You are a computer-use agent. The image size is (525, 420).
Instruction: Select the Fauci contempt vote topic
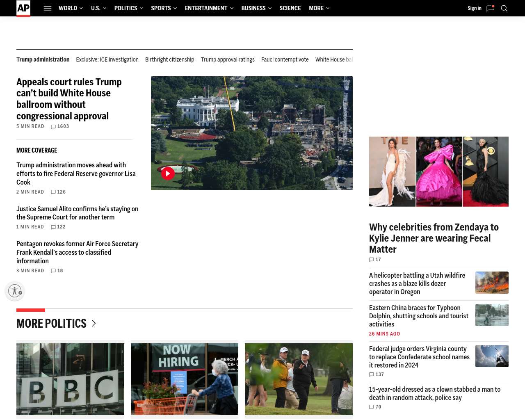pos(285,59)
